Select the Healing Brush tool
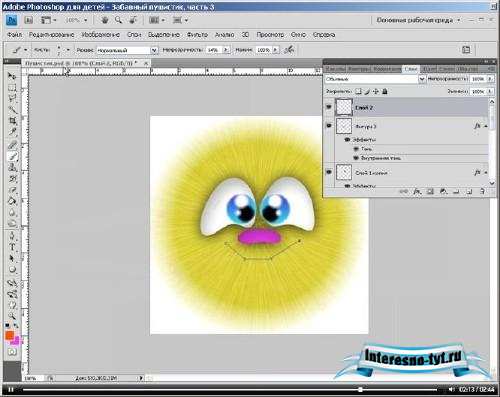Screen dimensions: 500x397 click(12, 145)
